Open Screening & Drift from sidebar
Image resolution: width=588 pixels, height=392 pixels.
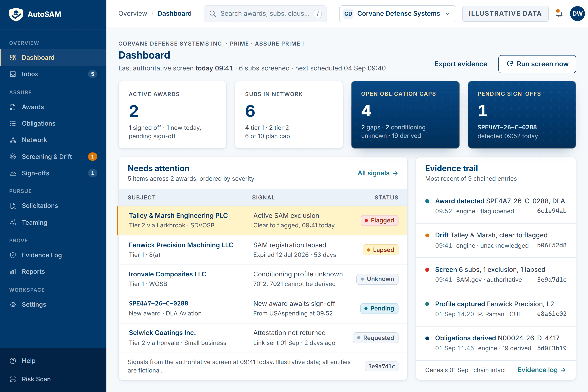(53, 157)
